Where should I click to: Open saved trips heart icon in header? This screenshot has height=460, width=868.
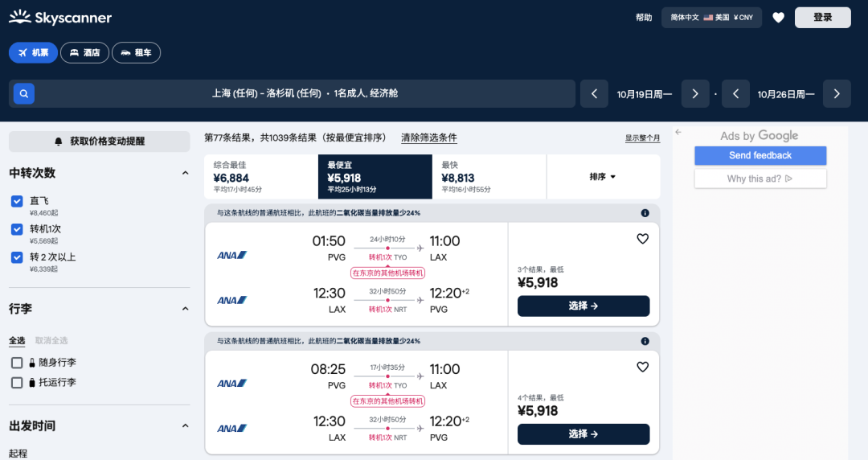pyautogui.click(x=778, y=18)
